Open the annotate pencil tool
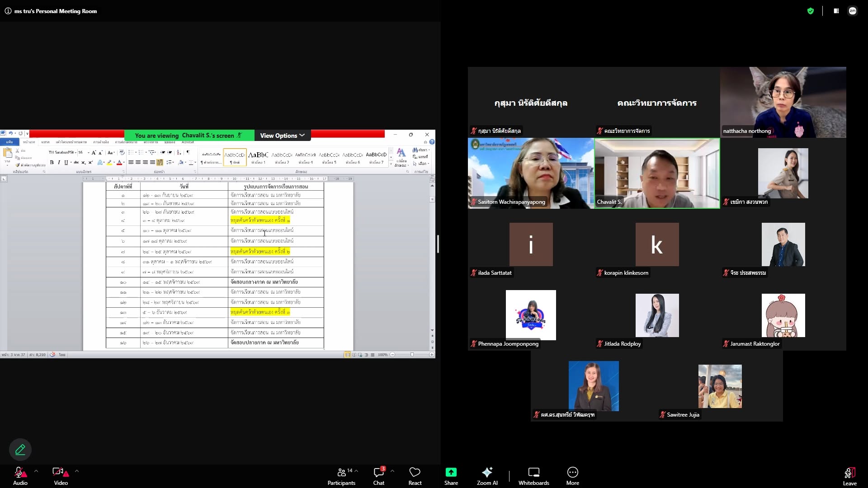The height and width of the screenshot is (488, 868). pyautogui.click(x=20, y=450)
